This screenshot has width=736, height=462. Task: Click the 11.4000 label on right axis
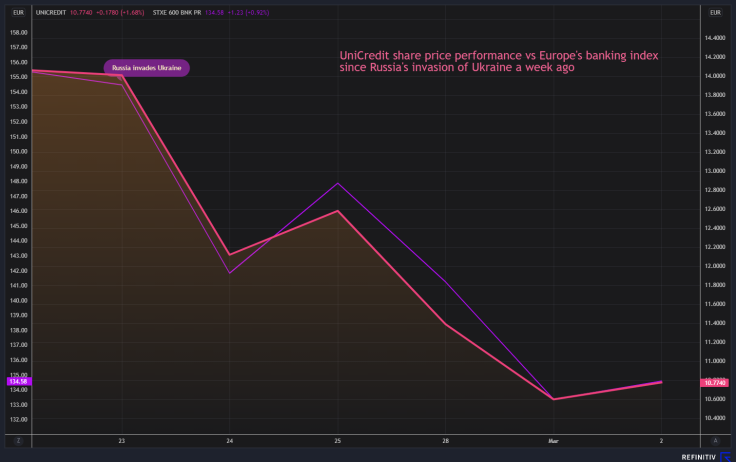715,323
